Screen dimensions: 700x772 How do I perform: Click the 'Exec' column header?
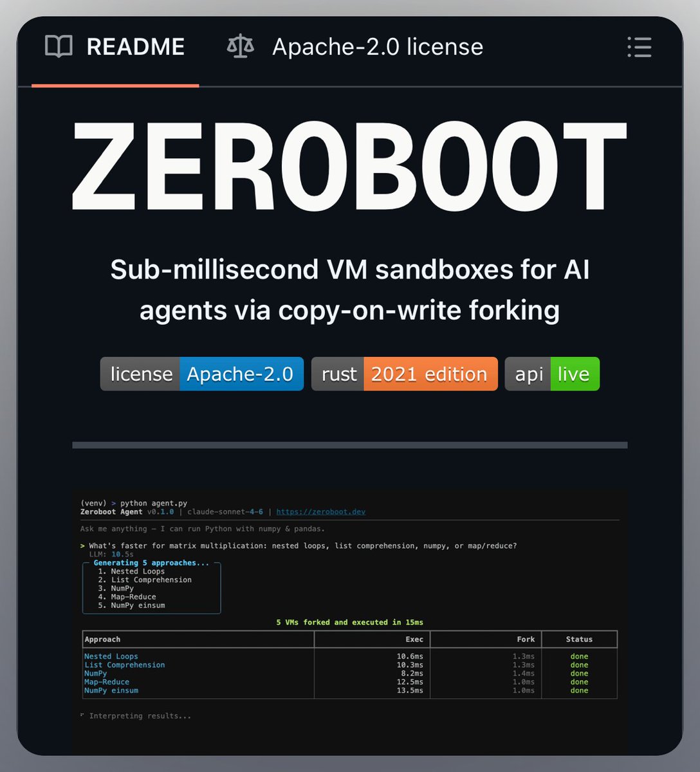tap(414, 639)
